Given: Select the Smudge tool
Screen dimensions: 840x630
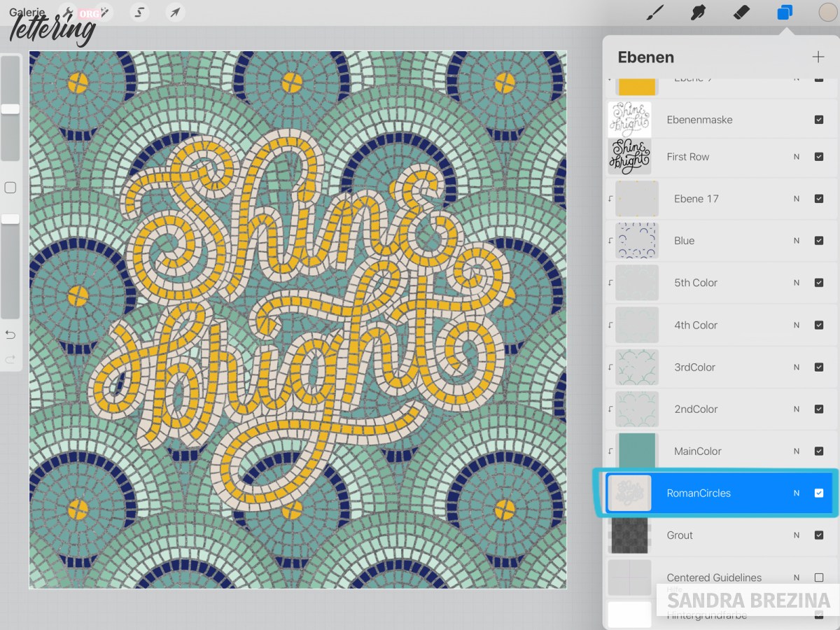Looking at the screenshot, I should coord(698,13).
